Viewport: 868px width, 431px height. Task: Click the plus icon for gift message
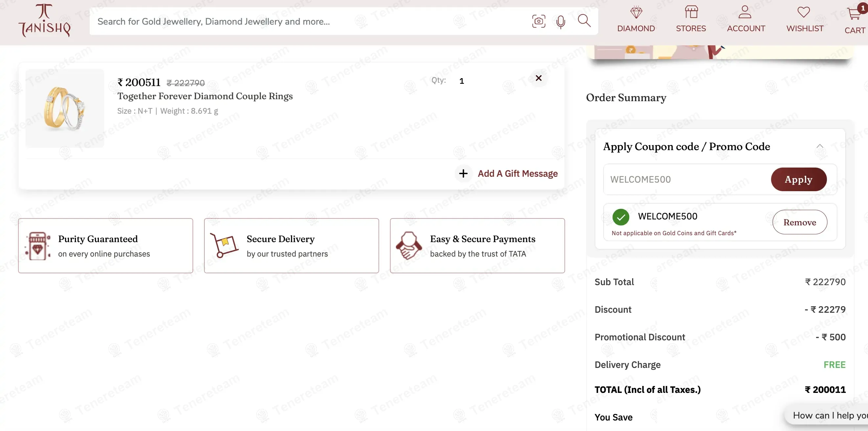[x=463, y=173]
